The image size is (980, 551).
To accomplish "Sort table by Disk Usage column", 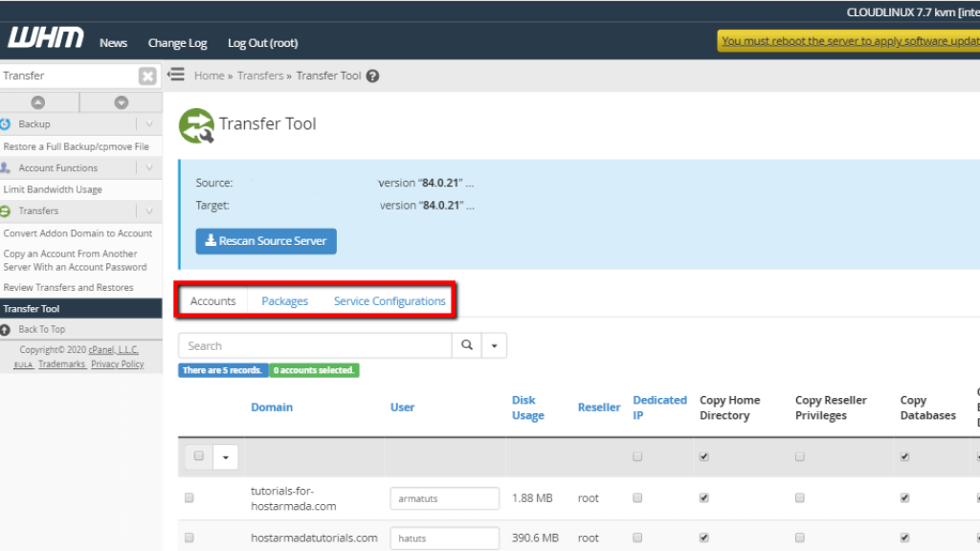I will pos(528,408).
